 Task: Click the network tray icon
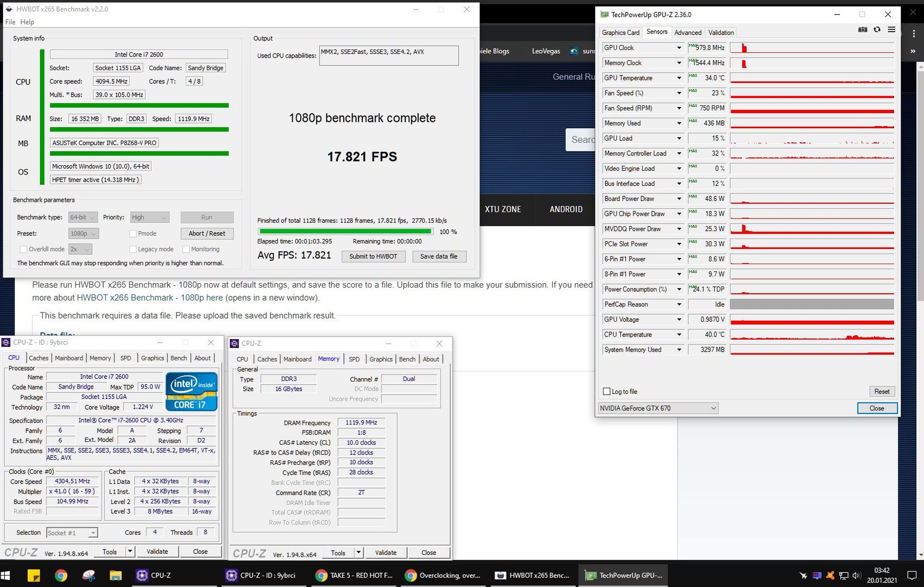[844, 575]
